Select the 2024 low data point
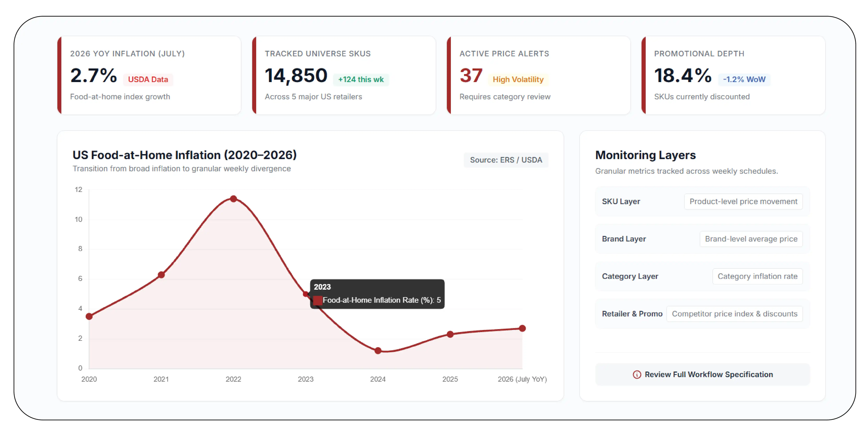Screen dimensions: 868x431 click(x=378, y=351)
